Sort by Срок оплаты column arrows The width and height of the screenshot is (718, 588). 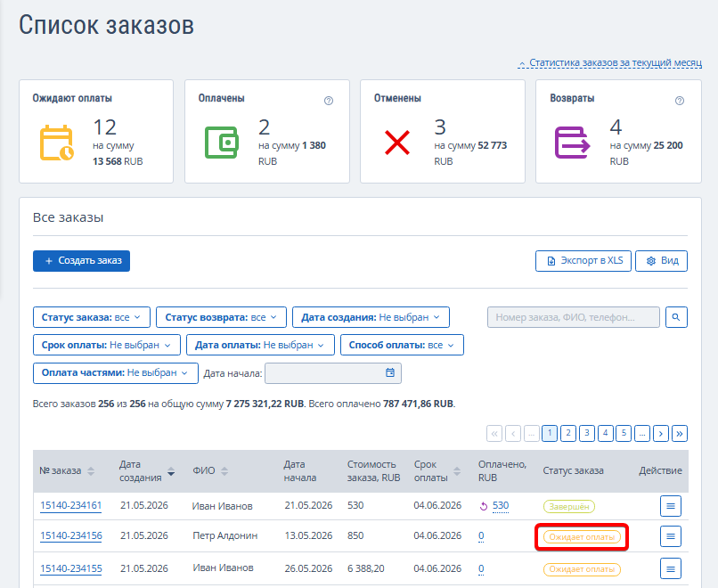pos(457,471)
